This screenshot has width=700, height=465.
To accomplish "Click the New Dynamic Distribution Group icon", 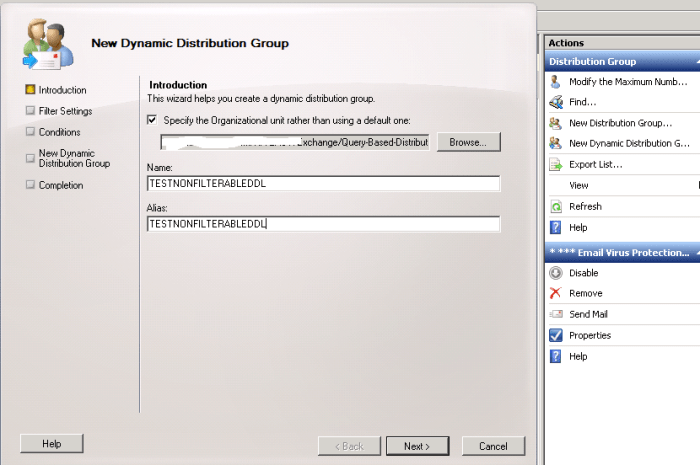I will [556, 143].
